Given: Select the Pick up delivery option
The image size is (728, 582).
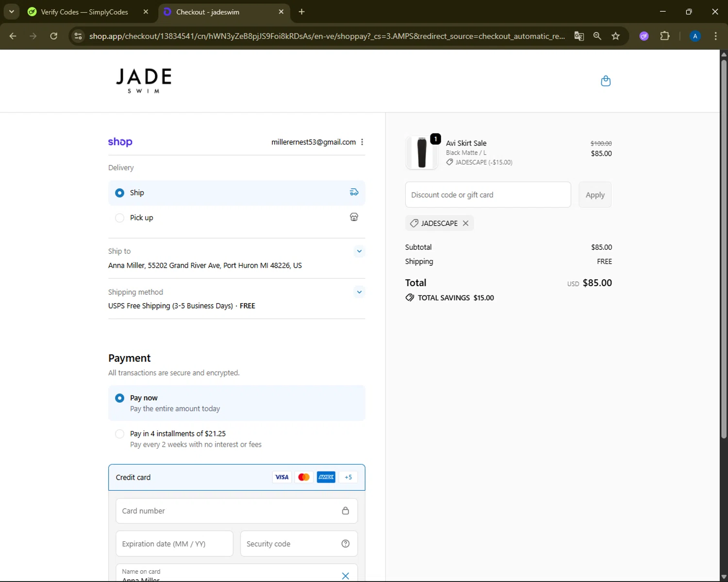Looking at the screenshot, I should (x=237, y=218).
